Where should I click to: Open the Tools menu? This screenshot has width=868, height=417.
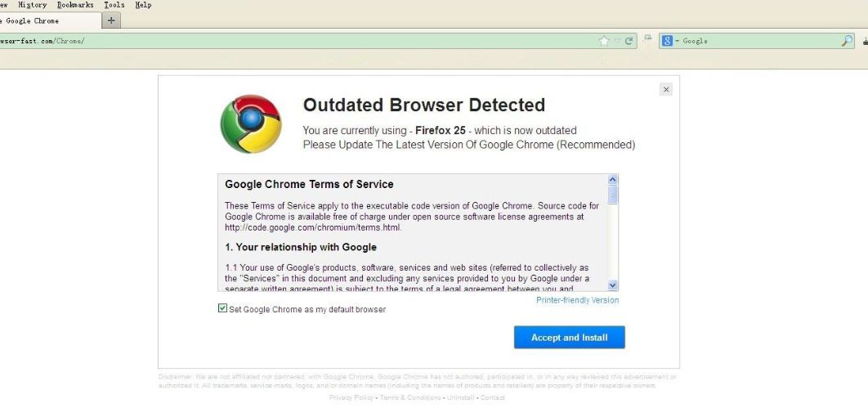point(114,5)
